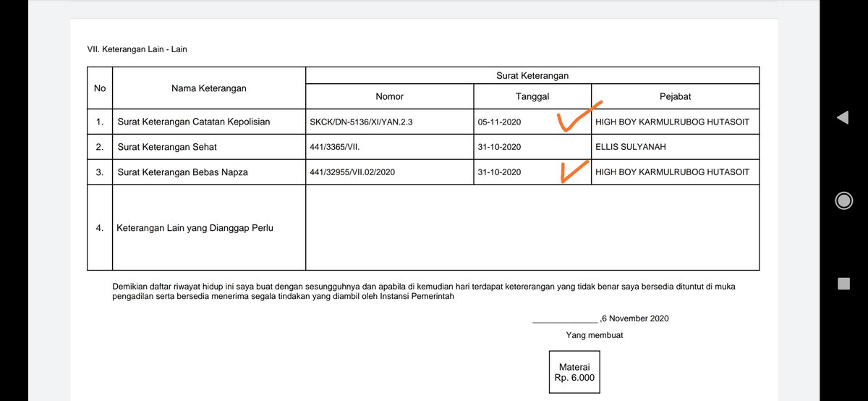Select the 'Nama Keterangan' column header
This screenshot has height=401, width=868.
point(209,88)
